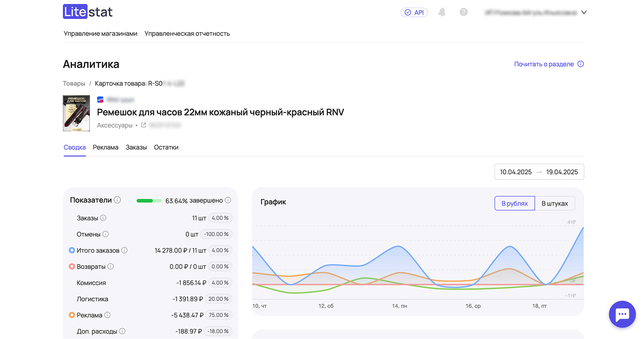Toggle the blue Итого заказов series marker
This screenshot has height=339, width=644.
click(x=71, y=250)
